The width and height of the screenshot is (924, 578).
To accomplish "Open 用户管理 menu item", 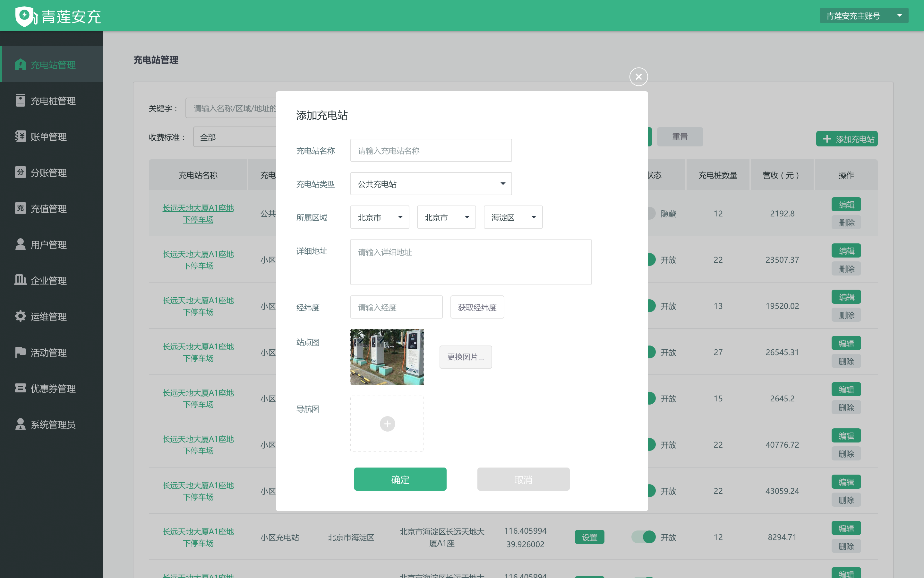I will (x=51, y=244).
